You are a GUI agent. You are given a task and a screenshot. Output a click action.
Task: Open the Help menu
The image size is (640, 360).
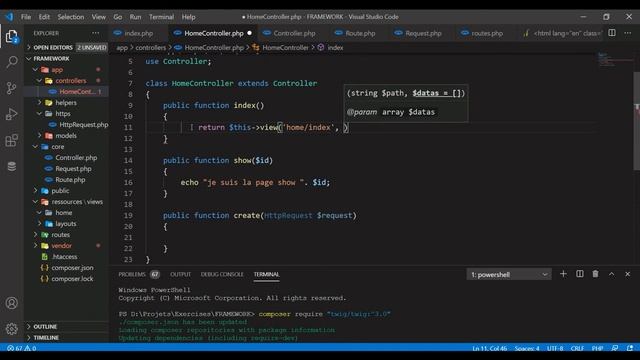point(188,17)
